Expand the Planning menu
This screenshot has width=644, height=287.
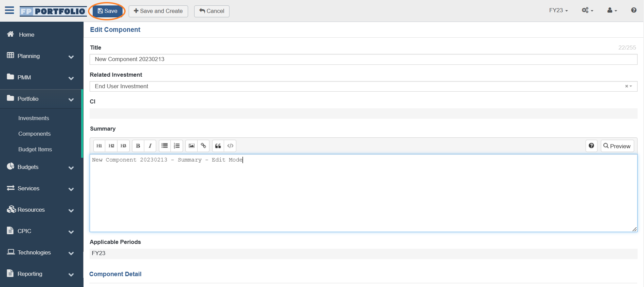pyautogui.click(x=41, y=56)
